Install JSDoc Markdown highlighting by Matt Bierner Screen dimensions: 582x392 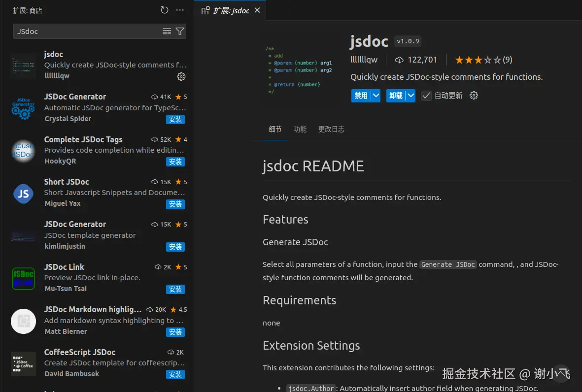point(175,332)
